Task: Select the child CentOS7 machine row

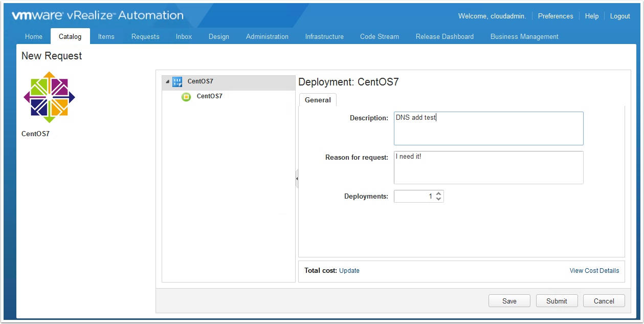Action: coord(229,97)
